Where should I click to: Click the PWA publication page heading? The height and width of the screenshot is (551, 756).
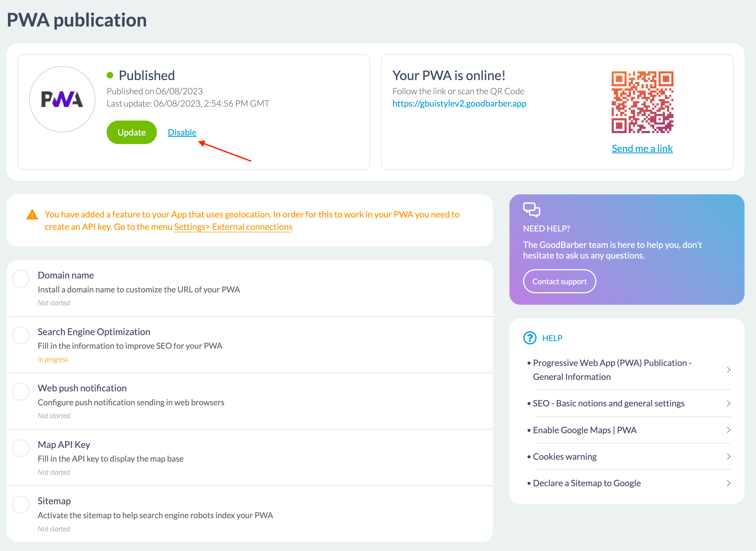coord(77,20)
